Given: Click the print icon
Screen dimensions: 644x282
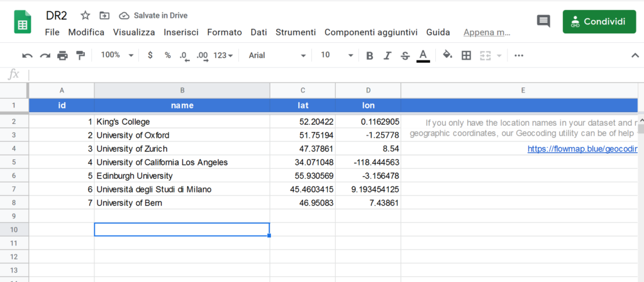Looking at the screenshot, I should [62, 55].
